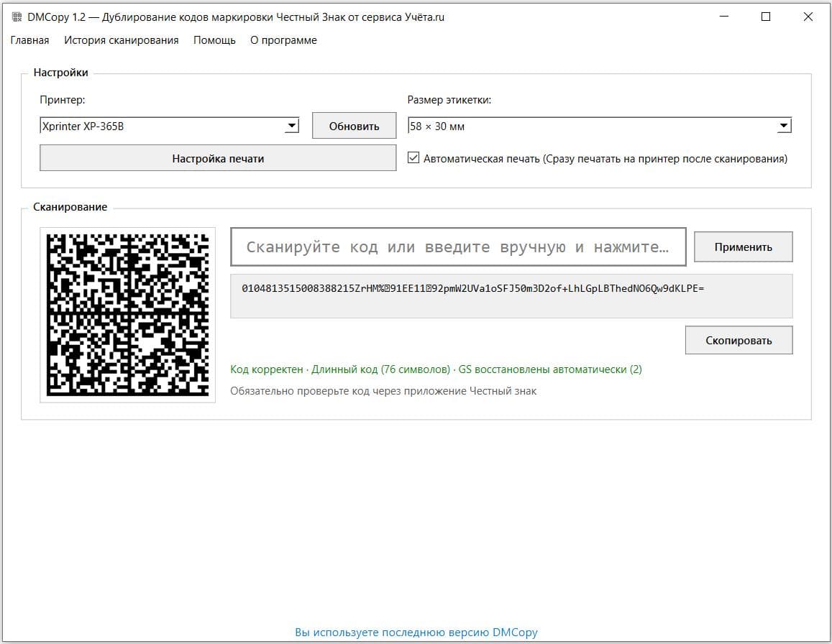Click 'Обязательно проверьте код' hint text
Image resolution: width=832 pixels, height=644 pixels.
point(383,391)
